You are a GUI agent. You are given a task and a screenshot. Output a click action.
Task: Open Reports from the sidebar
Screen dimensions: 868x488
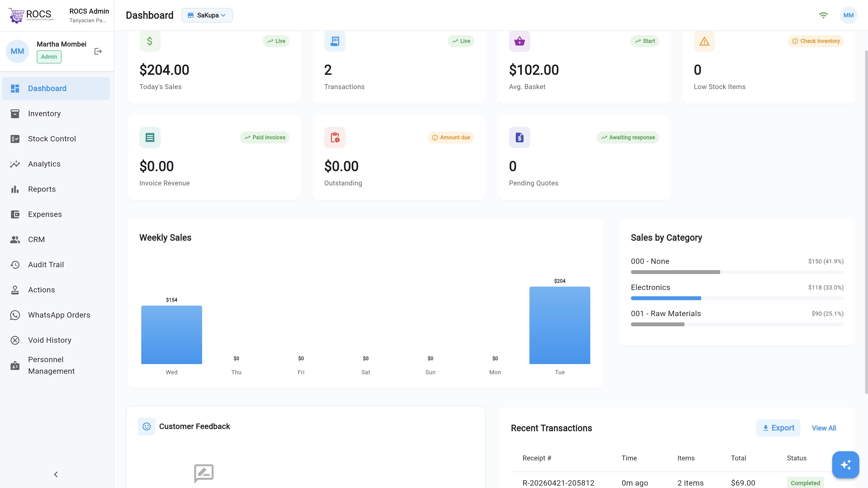tap(42, 189)
